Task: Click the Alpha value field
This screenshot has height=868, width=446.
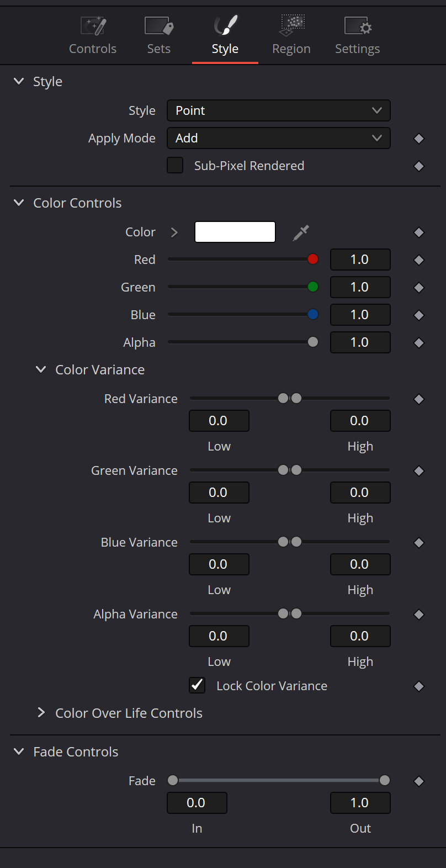Action: [x=360, y=342]
